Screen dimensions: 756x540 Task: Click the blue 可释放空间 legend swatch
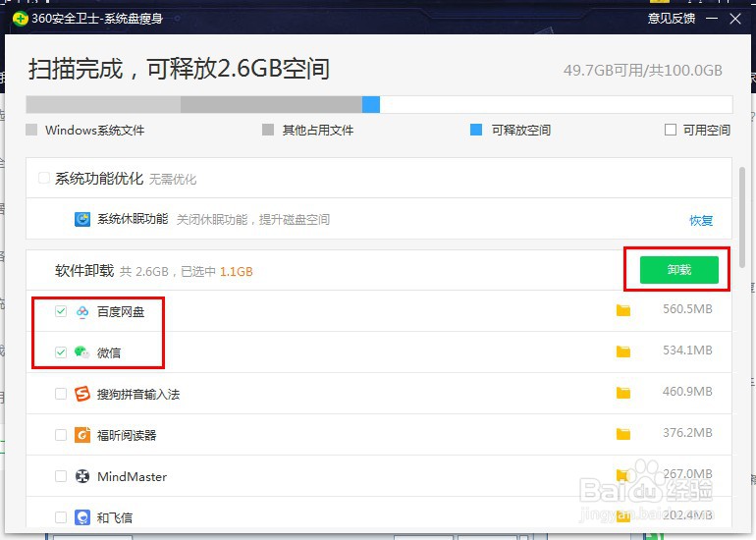[x=476, y=130]
